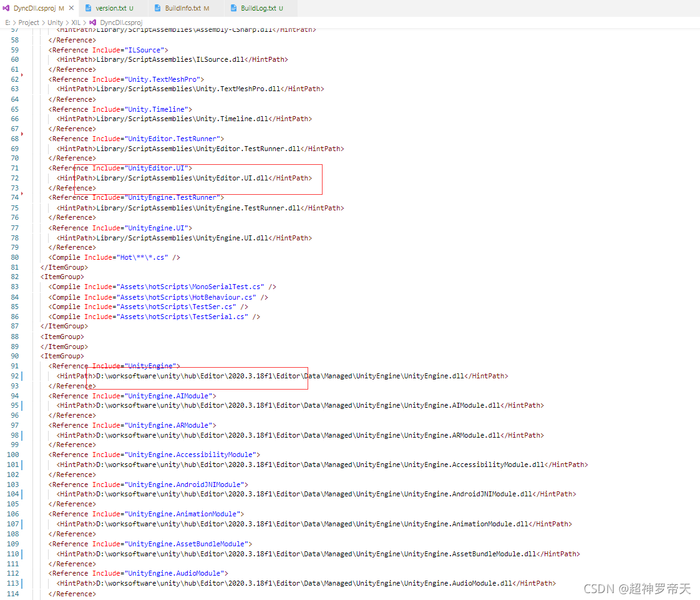Select the XIL breadcrumb folder
Image resolution: width=700 pixels, height=600 pixels.
[x=76, y=22]
